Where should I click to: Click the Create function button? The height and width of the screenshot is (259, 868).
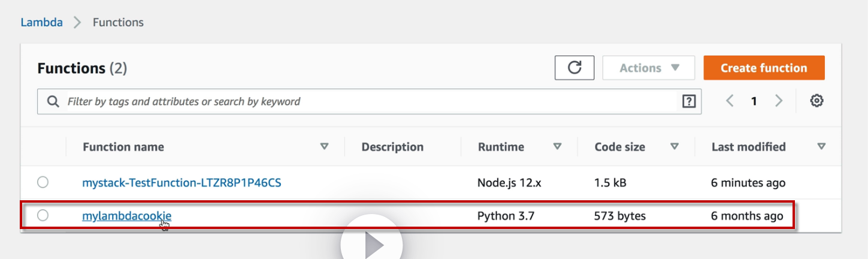(x=764, y=68)
